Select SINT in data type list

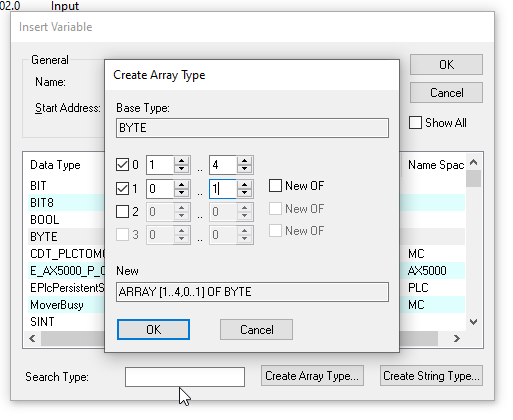pos(42,322)
